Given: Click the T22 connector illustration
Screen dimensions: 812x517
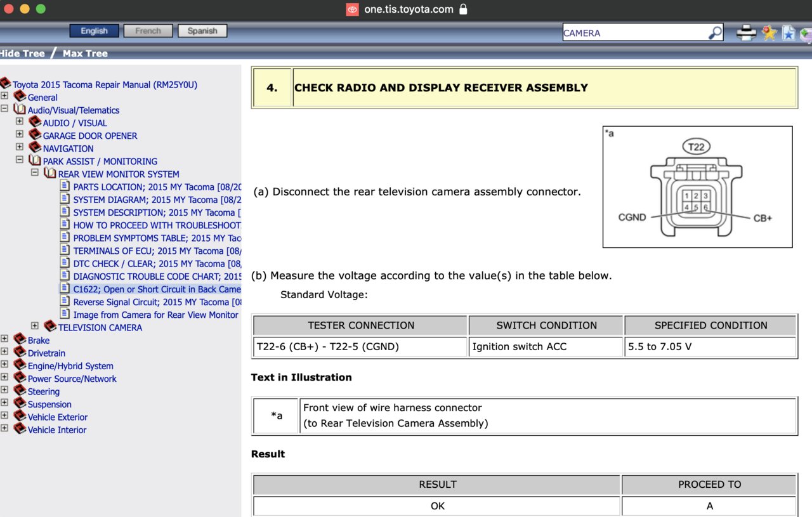Looking at the screenshot, I should point(697,187).
